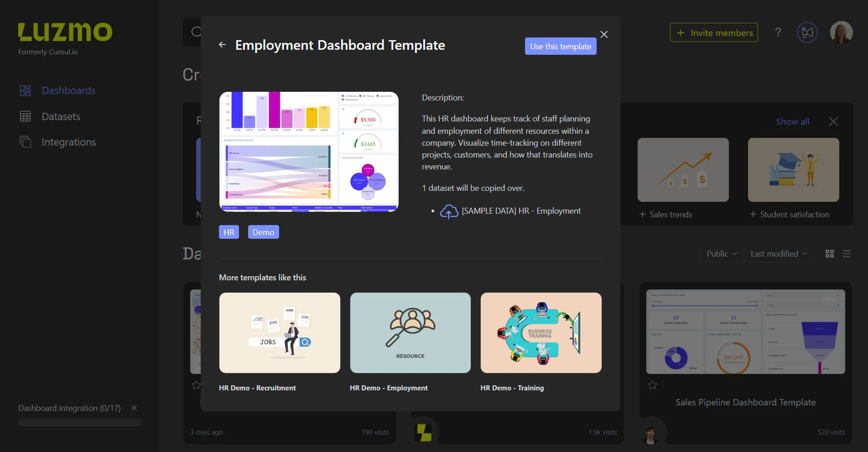Image resolution: width=868 pixels, height=452 pixels.
Task: Click Sales Pipeline Dashboard Template title
Action: click(745, 402)
